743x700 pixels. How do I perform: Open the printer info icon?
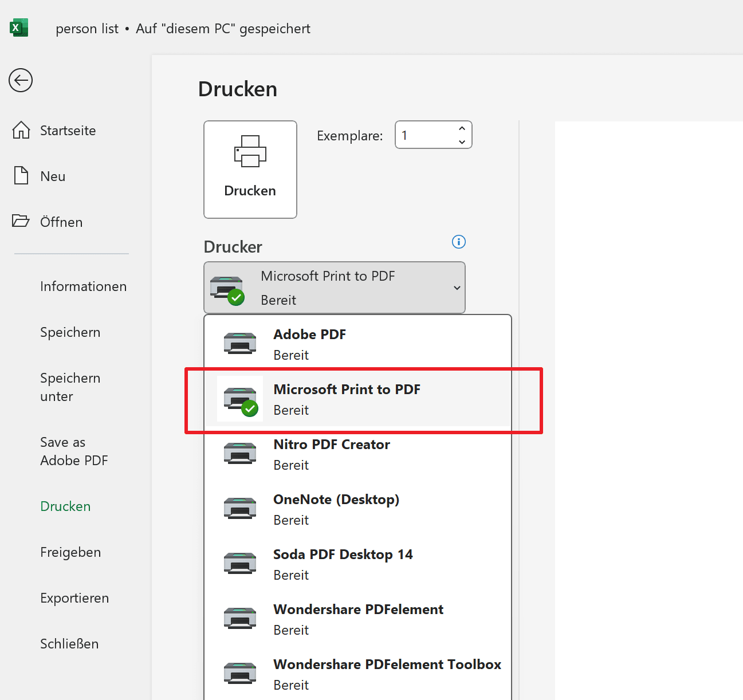click(x=459, y=242)
